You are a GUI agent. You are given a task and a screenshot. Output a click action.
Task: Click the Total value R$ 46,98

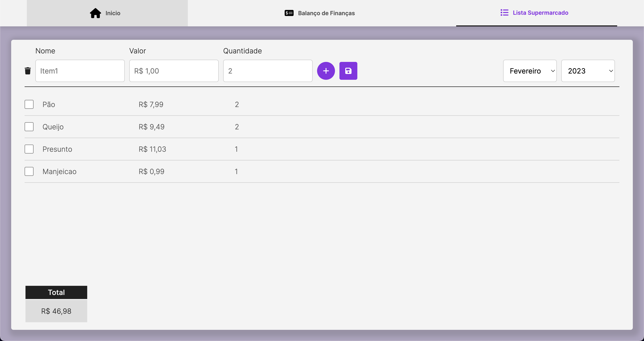click(x=56, y=311)
